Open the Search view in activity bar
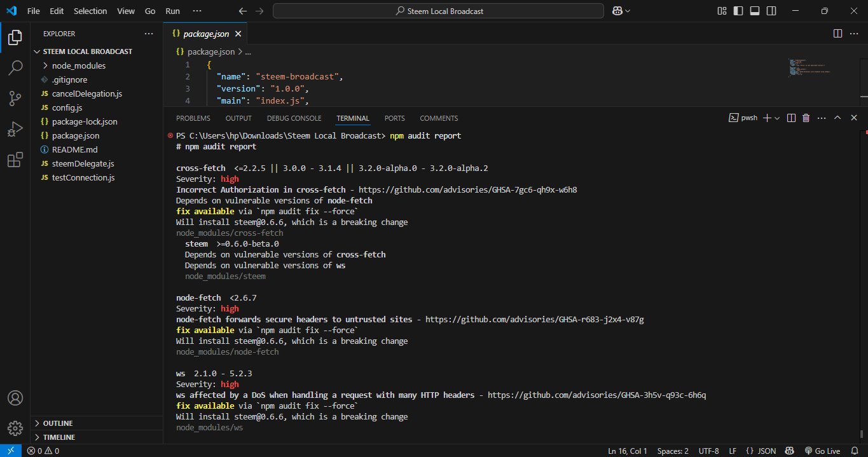The image size is (868, 457). [x=15, y=68]
